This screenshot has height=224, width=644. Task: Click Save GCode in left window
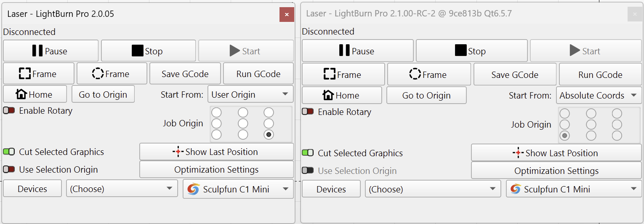click(x=185, y=74)
